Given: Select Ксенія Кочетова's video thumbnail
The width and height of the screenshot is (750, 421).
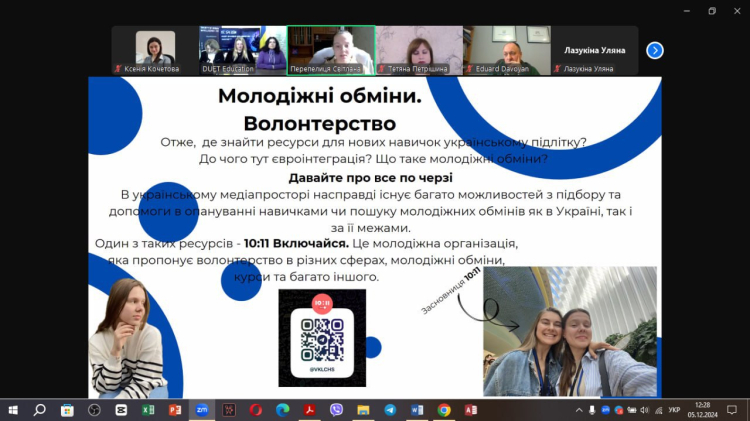Looking at the screenshot, I should point(155,50).
